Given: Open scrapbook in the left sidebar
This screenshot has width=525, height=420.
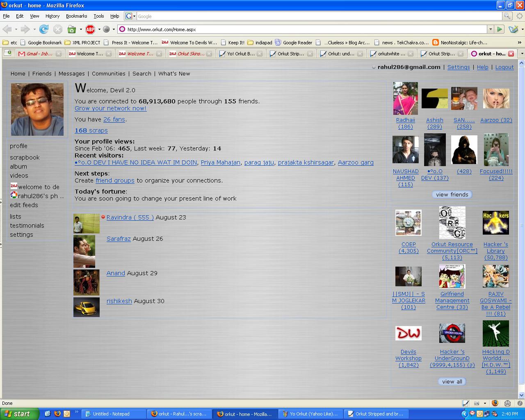Looking at the screenshot, I should coord(25,157).
